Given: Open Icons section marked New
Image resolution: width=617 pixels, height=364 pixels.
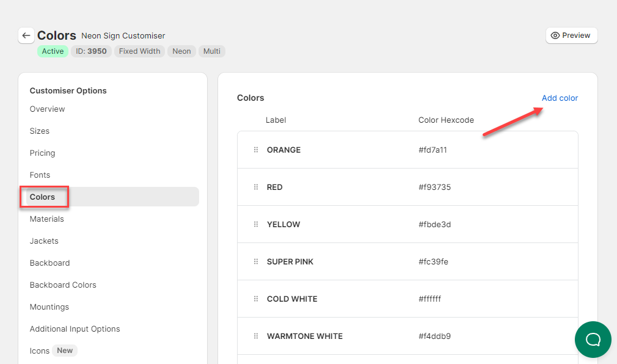Looking at the screenshot, I should pos(40,351).
